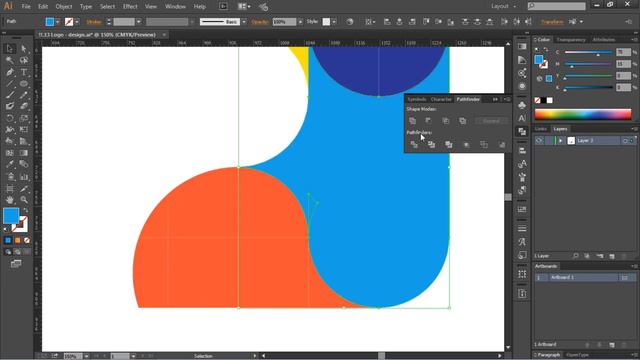The image size is (640, 360).
Task: Toggle the lock column of Layer 1
Action: (x=549, y=140)
